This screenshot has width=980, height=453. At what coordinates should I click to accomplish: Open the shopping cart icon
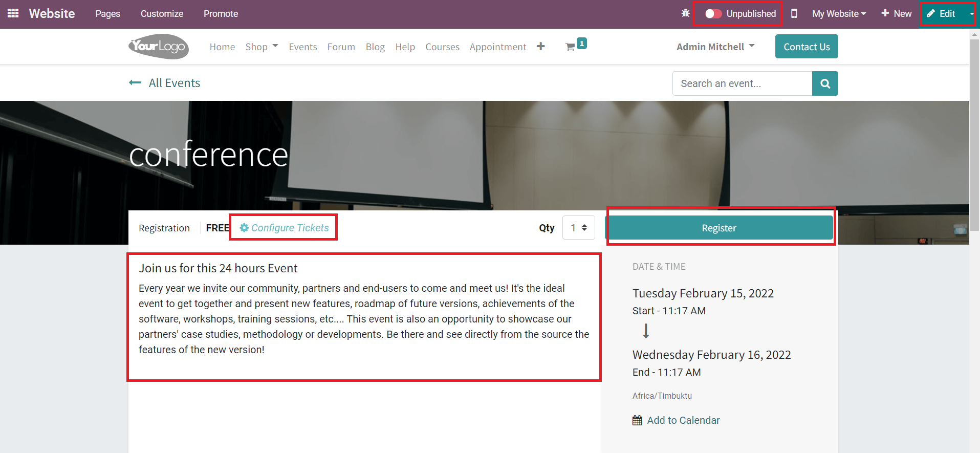pos(570,47)
